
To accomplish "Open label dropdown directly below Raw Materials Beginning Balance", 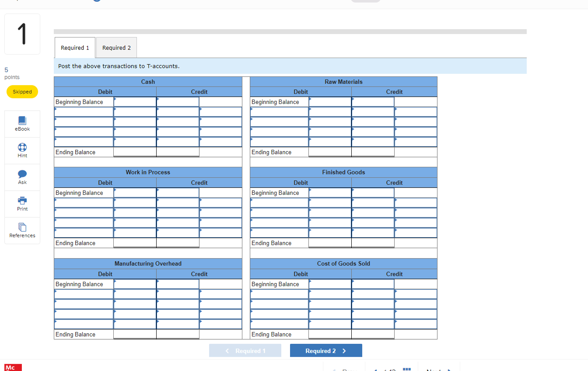I will point(279,112).
